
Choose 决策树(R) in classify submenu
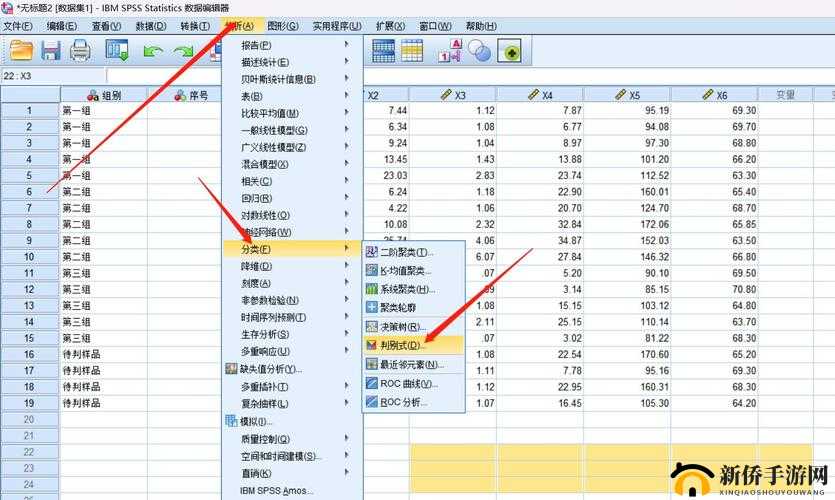pos(402,327)
